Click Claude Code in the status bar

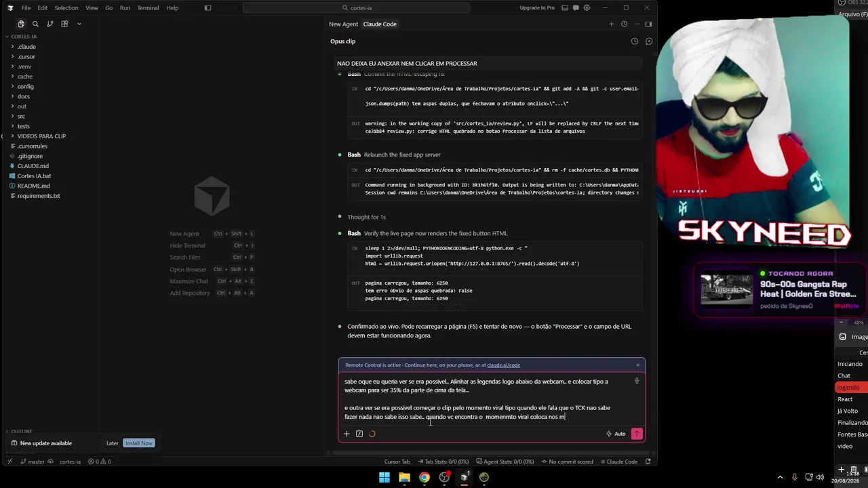click(x=619, y=462)
